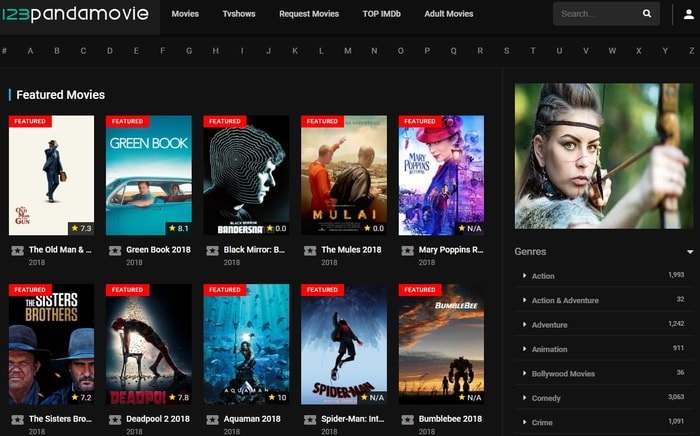This screenshot has height=436, width=700.
Task: Click the FEATURED badge on Bumblebee poster
Action: [x=420, y=290]
